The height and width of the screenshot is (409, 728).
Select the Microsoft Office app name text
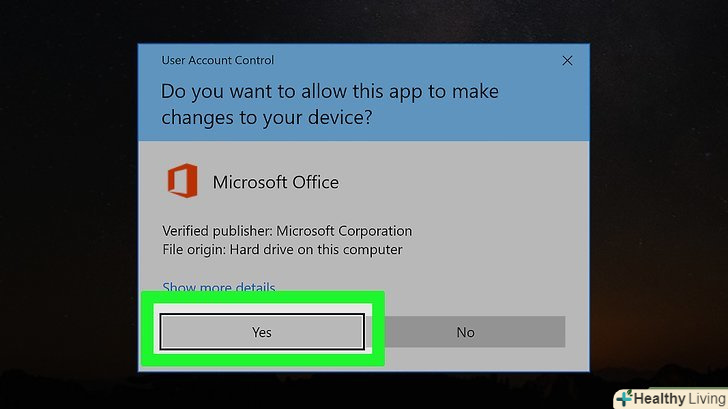(275, 182)
